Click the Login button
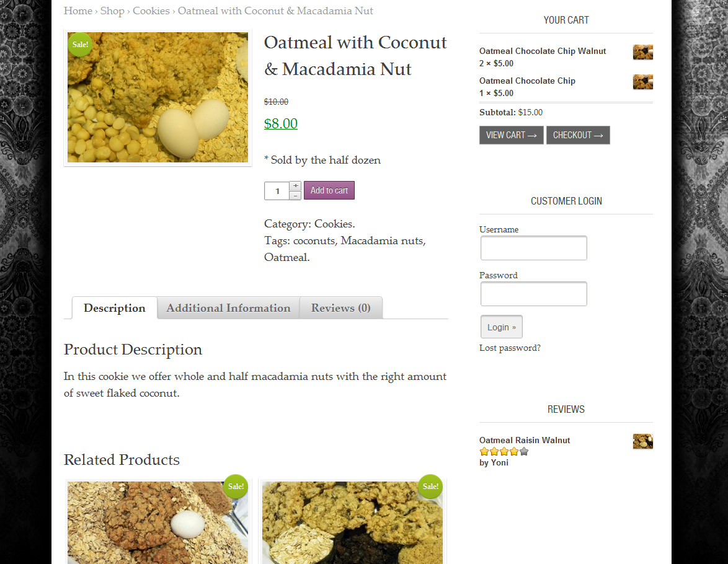Viewport: 728px width, 564px height. pyautogui.click(x=501, y=327)
